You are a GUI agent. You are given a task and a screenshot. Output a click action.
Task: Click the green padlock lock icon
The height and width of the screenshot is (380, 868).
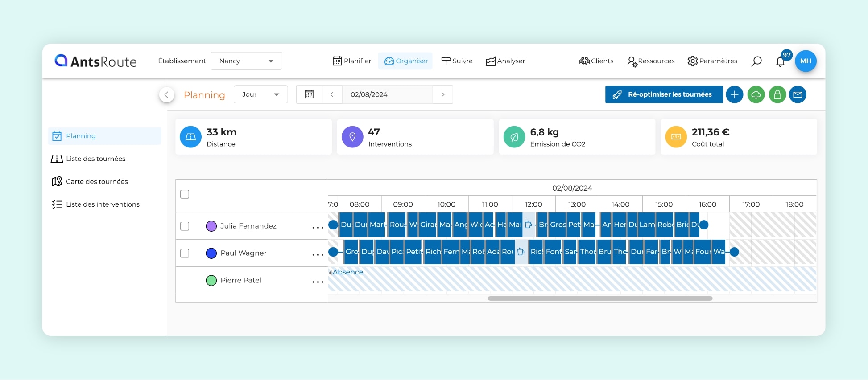point(777,94)
